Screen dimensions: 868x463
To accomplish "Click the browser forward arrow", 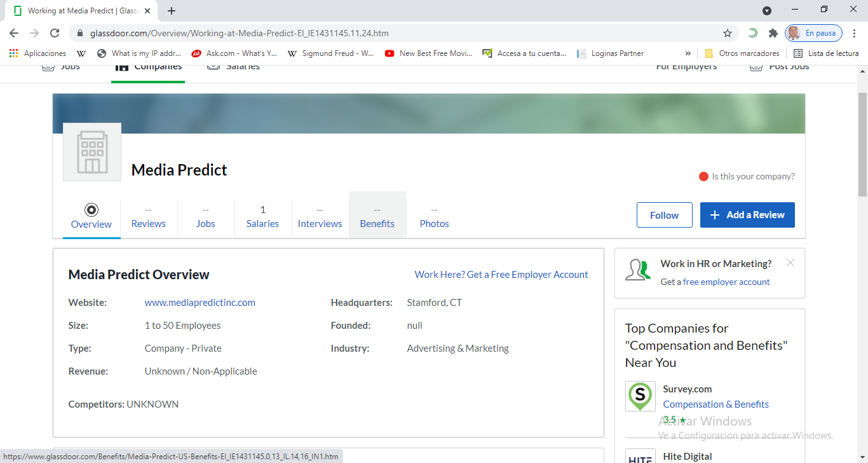I will [34, 33].
